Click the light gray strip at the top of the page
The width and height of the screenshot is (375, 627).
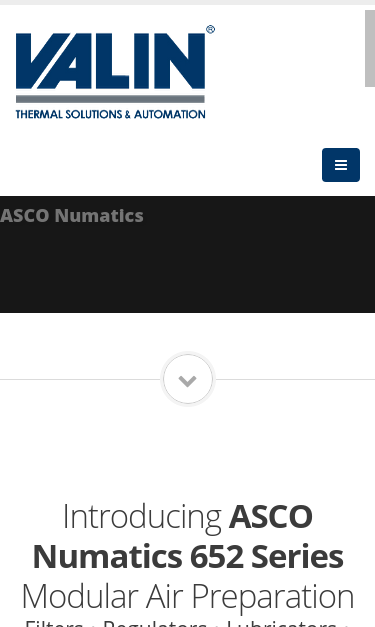pos(188,2)
